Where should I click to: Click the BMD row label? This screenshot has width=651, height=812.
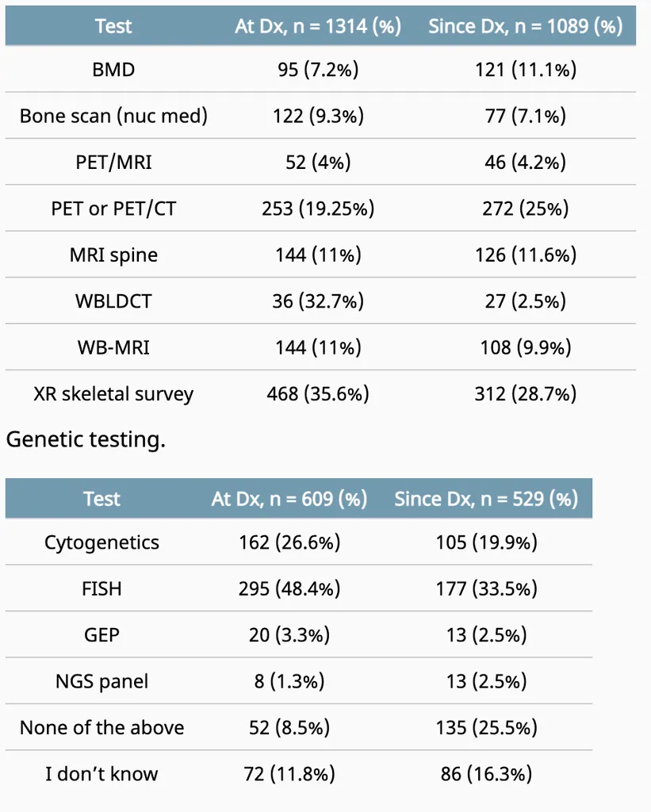[x=113, y=70]
